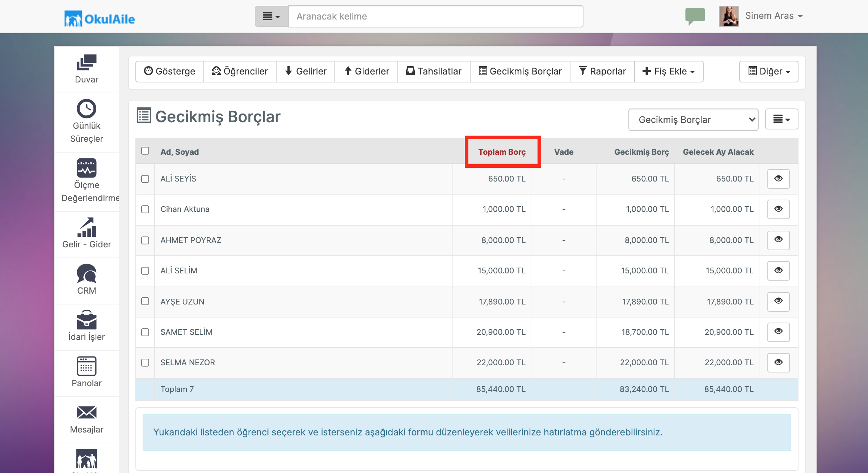Open Sinem Aras user menu
The width and height of the screenshot is (868, 473).
(x=774, y=16)
